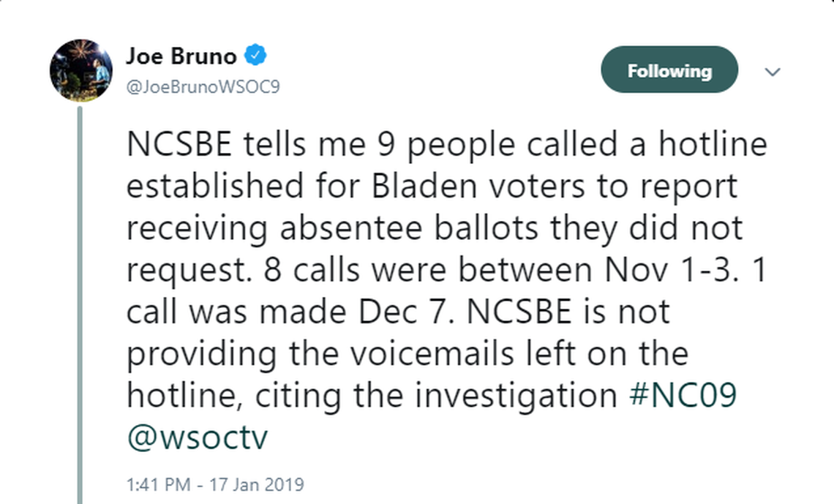Open the #NC09 hashtag
This screenshot has height=504, width=834.
pyautogui.click(x=682, y=396)
